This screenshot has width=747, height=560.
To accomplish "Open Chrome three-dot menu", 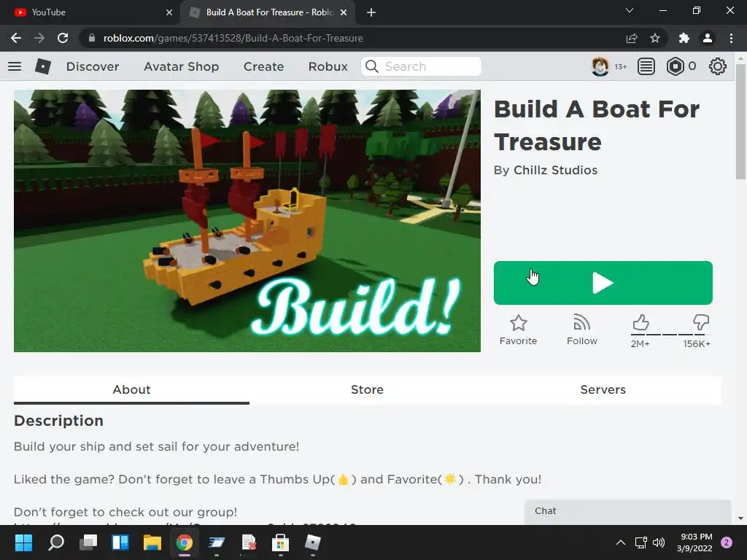I will tap(731, 38).
